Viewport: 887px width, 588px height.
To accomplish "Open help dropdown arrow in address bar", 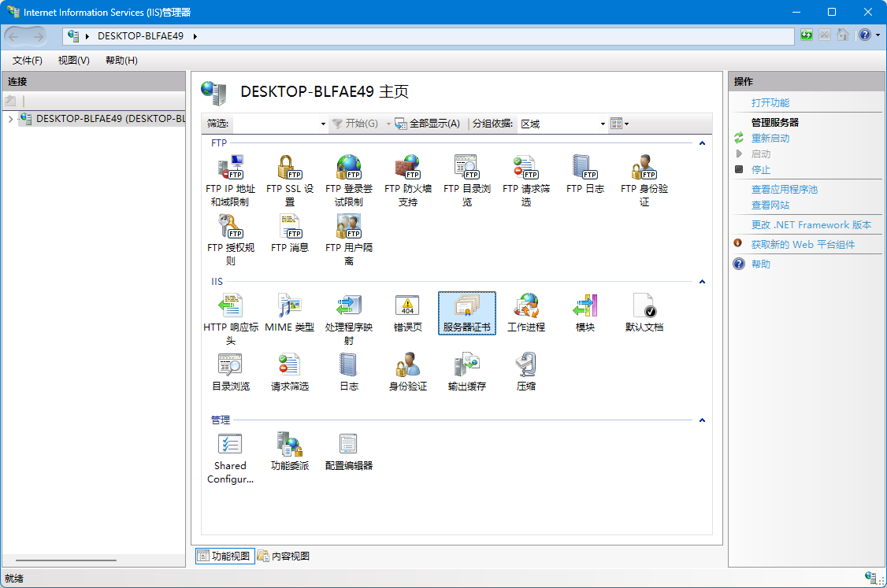I will pyautogui.click(x=878, y=35).
